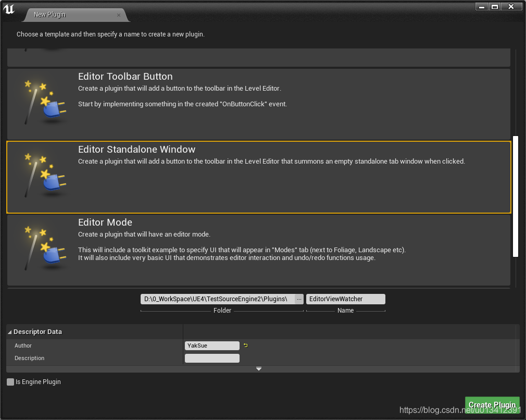Click the Author field containing YakSue
The image size is (526, 420).
click(x=212, y=345)
